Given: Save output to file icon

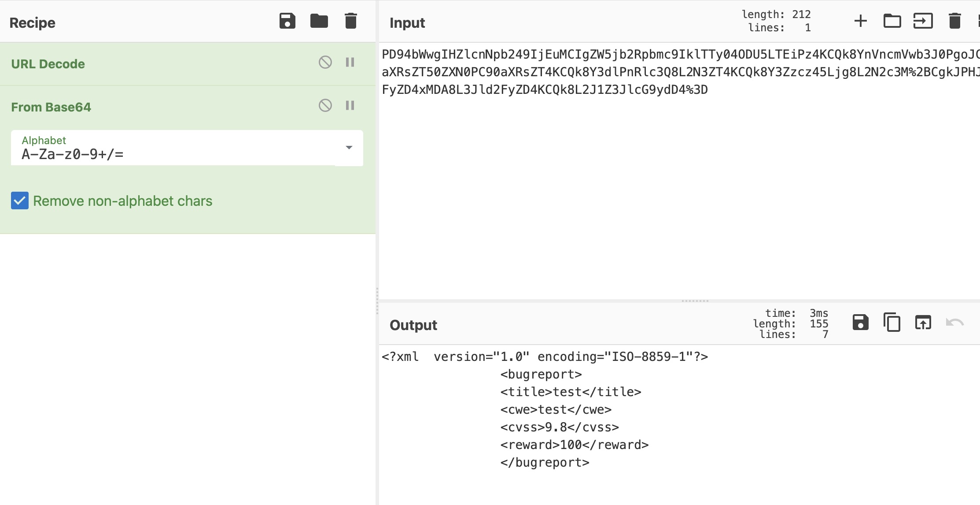Looking at the screenshot, I should (860, 323).
